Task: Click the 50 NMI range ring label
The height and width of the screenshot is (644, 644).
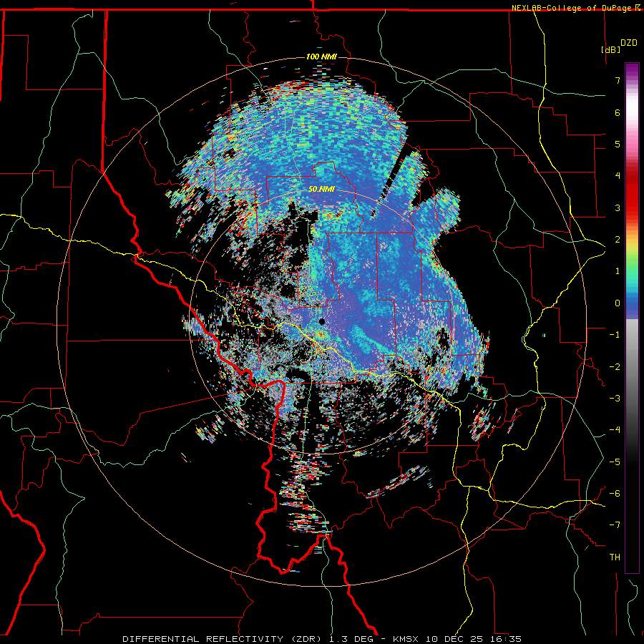Action: point(321,190)
